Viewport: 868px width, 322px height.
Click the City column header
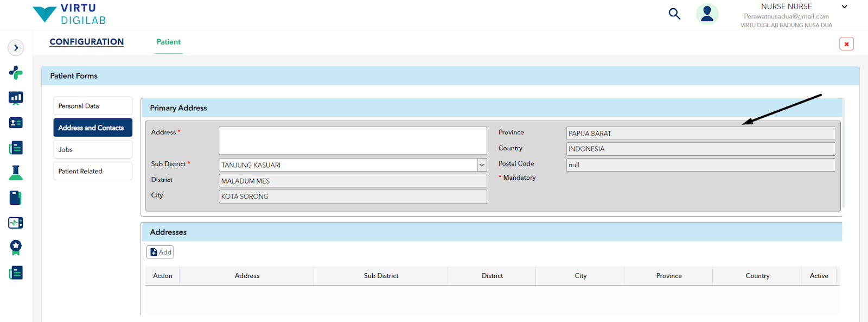580,276
